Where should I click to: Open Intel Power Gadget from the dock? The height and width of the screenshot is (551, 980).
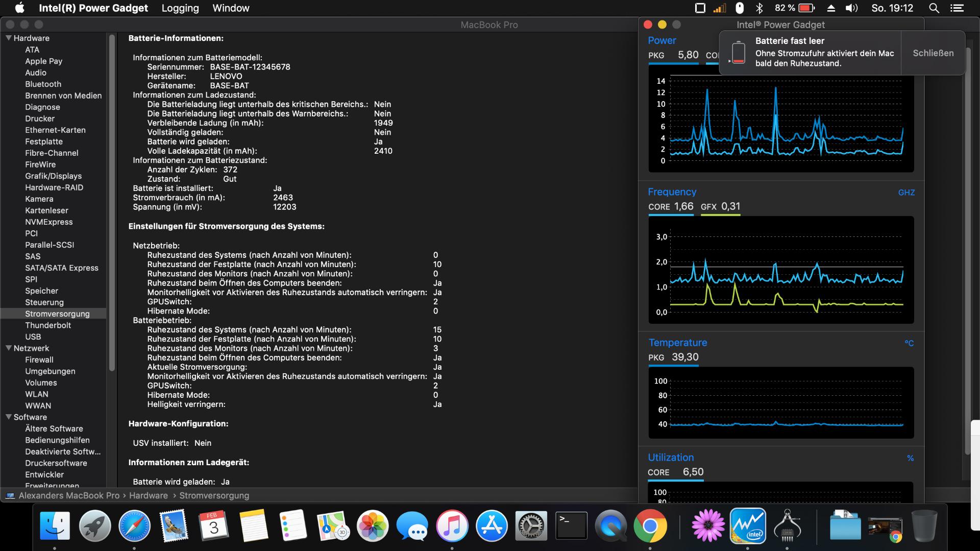(748, 526)
